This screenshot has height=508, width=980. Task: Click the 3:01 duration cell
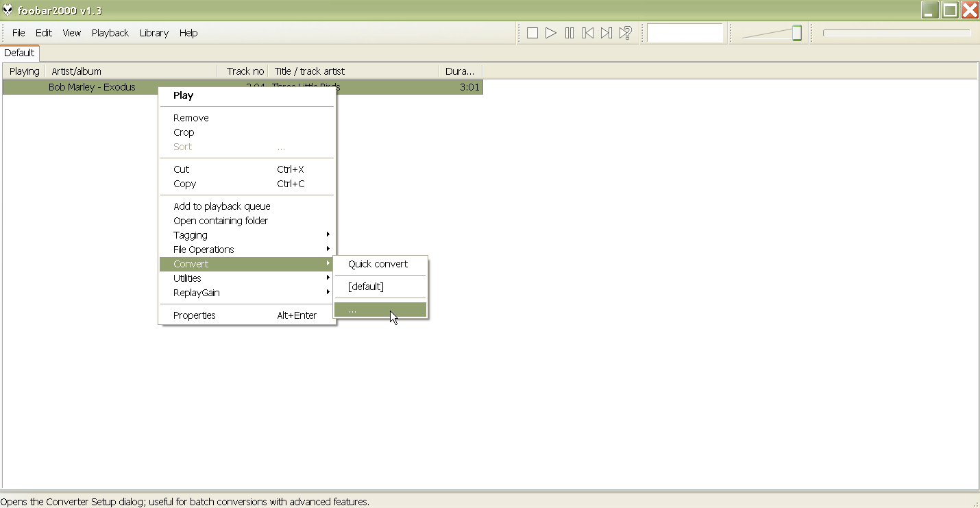[469, 87]
